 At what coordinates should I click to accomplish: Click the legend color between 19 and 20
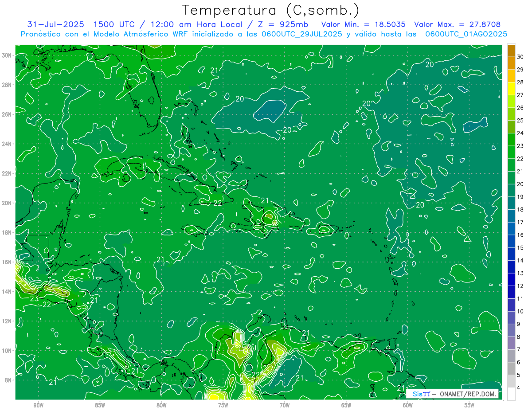(511, 191)
